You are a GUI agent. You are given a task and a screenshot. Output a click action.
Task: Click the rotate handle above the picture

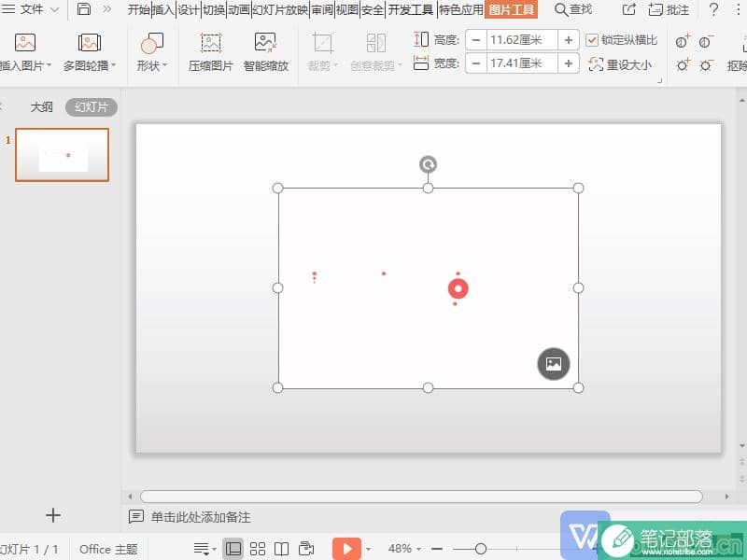click(x=428, y=164)
